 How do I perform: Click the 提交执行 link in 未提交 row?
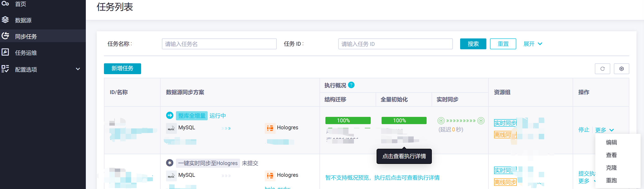[587, 174]
